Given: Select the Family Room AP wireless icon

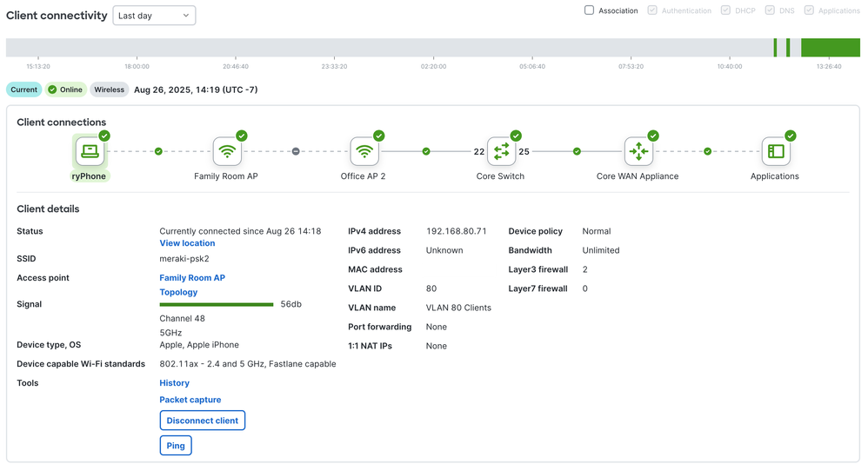Looking at the screenshot, I should click(227, 151).
